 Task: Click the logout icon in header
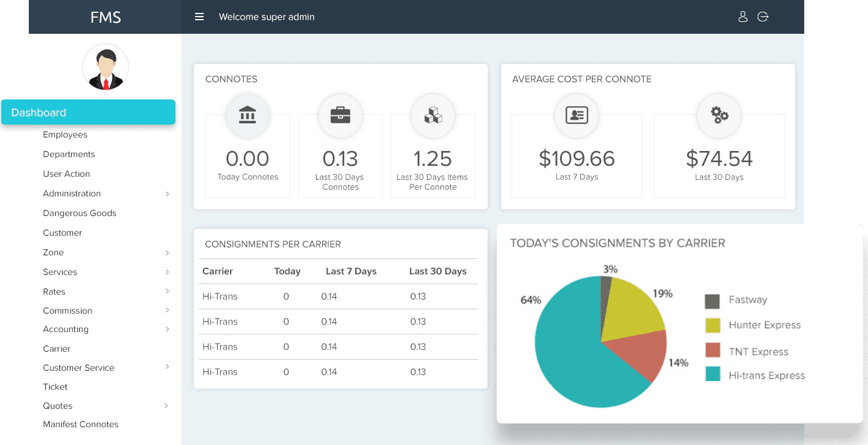click(x=762, y=17)
